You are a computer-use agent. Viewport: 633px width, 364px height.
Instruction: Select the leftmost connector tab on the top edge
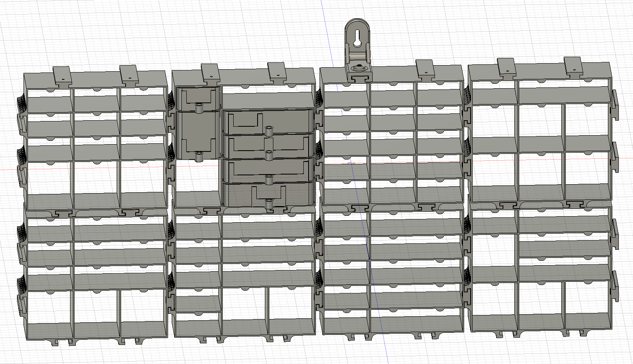pos(63,76)
